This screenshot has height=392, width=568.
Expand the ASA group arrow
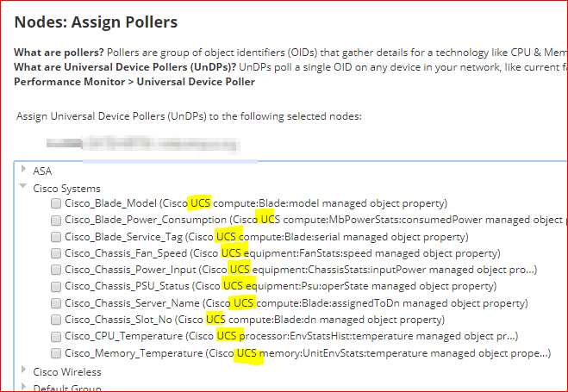23,169
